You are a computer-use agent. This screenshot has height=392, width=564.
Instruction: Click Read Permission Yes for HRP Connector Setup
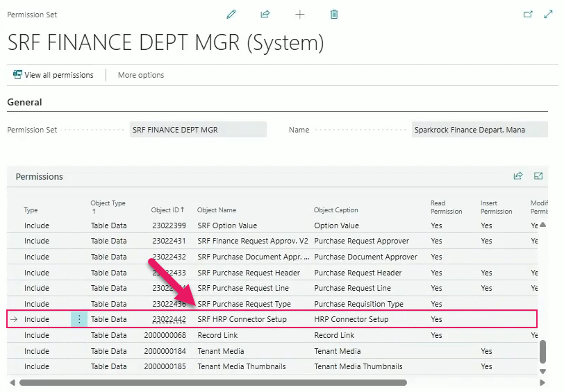(436, 319)
